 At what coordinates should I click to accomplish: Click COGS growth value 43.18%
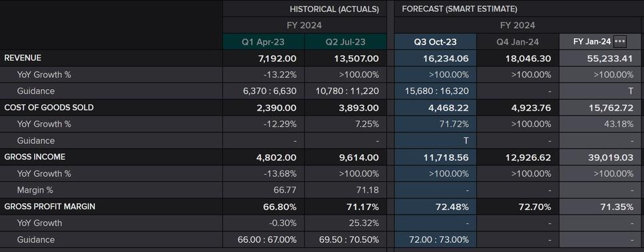click(x=619, y=124)
